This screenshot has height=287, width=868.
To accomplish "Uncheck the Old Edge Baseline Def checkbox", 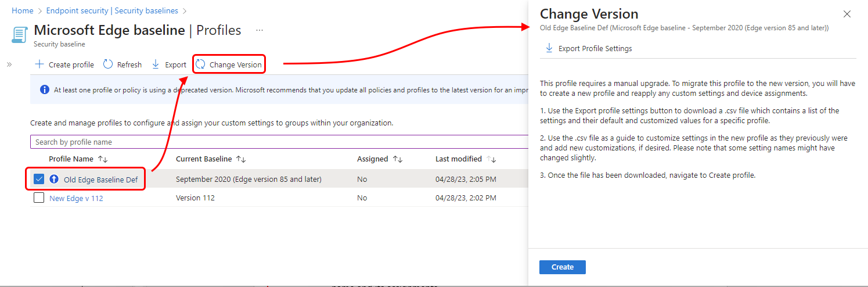I will [39, 180].
